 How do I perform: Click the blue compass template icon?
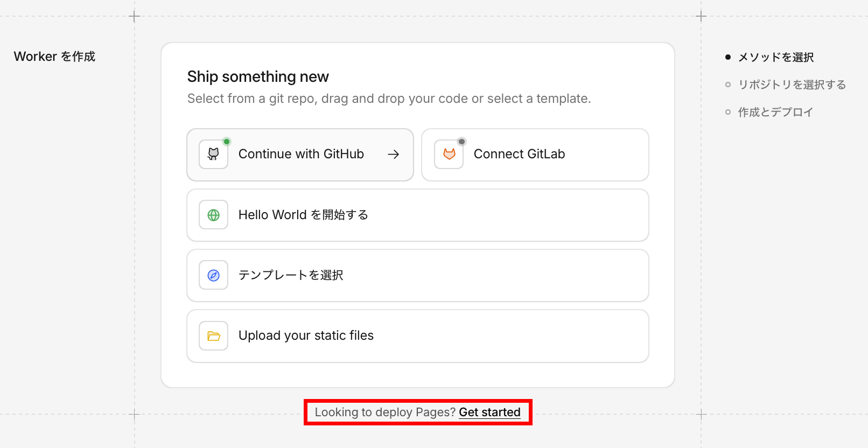[x=213, y=275]
